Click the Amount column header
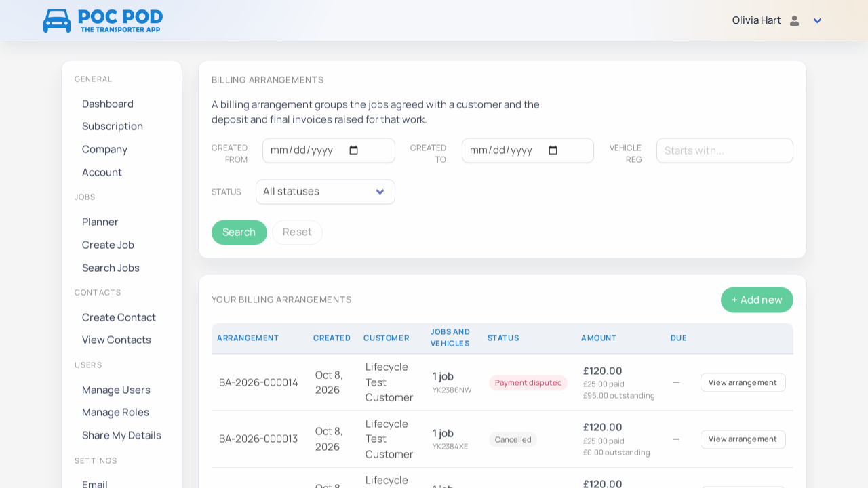 click(x=599, y=338)
